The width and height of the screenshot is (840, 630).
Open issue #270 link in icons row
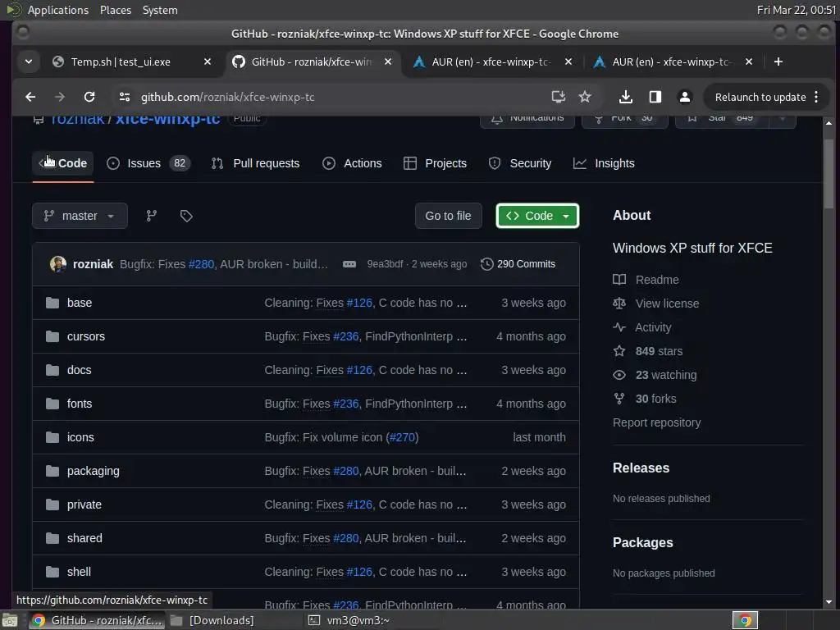[x=402, y=437]
